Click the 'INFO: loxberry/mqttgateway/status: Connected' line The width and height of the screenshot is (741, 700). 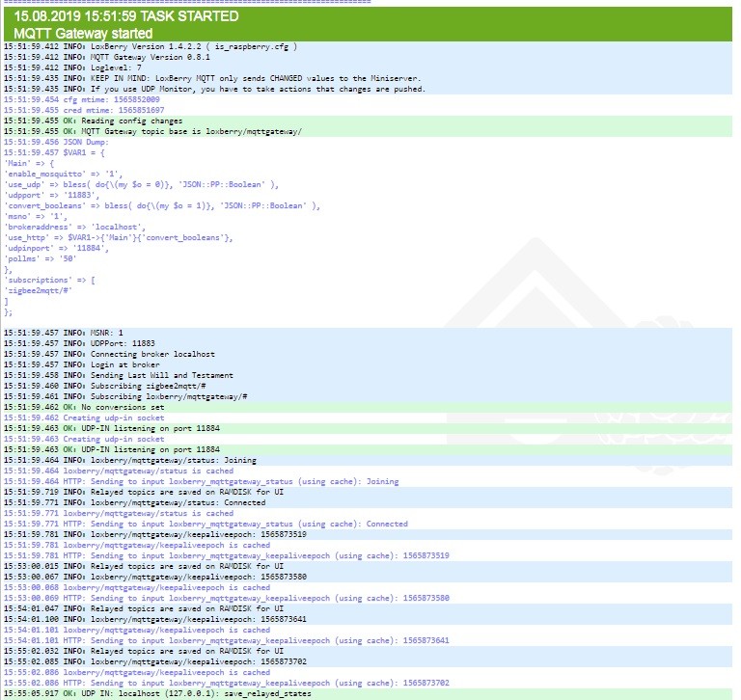(x=135, y=503)
